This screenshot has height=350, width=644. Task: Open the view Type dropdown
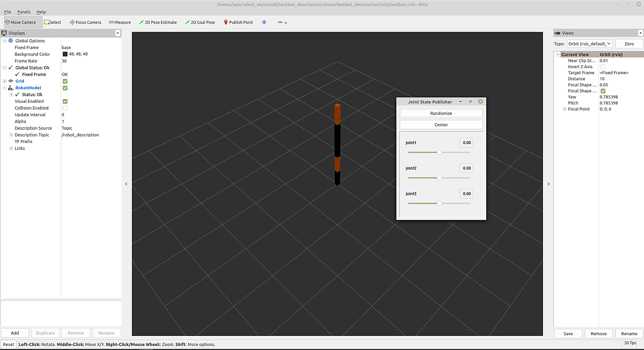590,44
